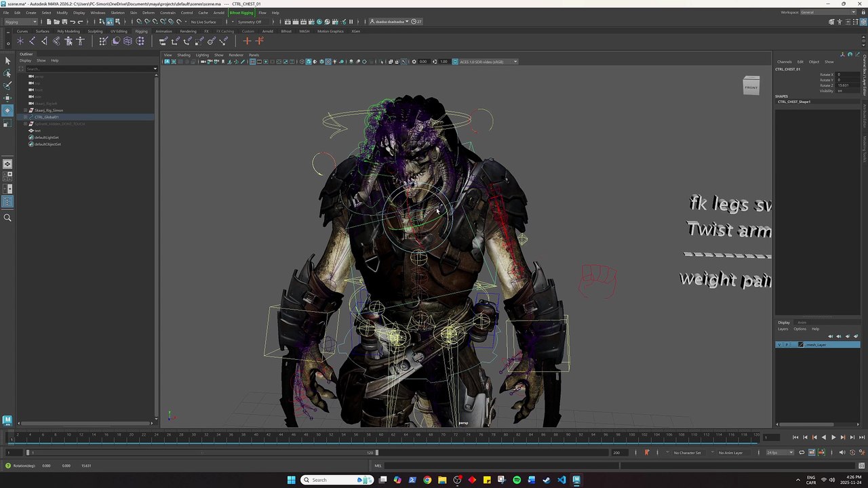Open the Deform menu
Screen dimensions: 868x488
tap(148, 12)
